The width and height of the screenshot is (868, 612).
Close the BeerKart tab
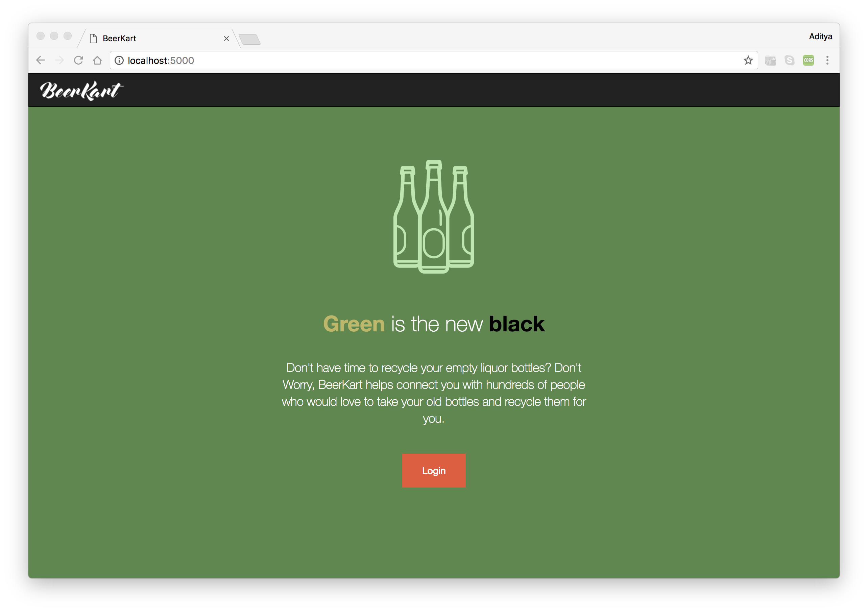(x=226, y=39)
